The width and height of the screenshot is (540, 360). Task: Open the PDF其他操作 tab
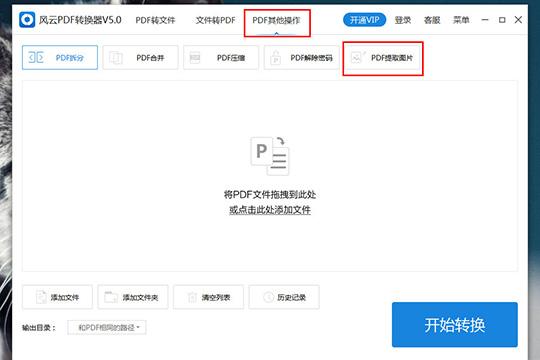[276, 20]
